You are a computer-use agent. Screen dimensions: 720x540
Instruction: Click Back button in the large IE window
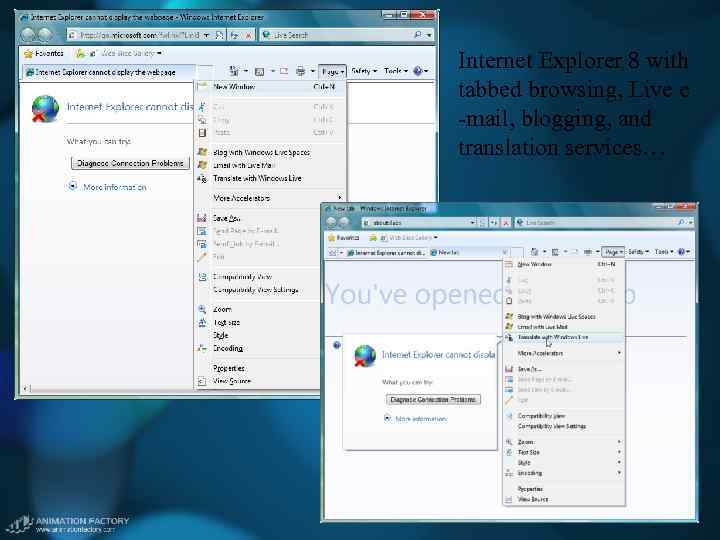point(28,35)
